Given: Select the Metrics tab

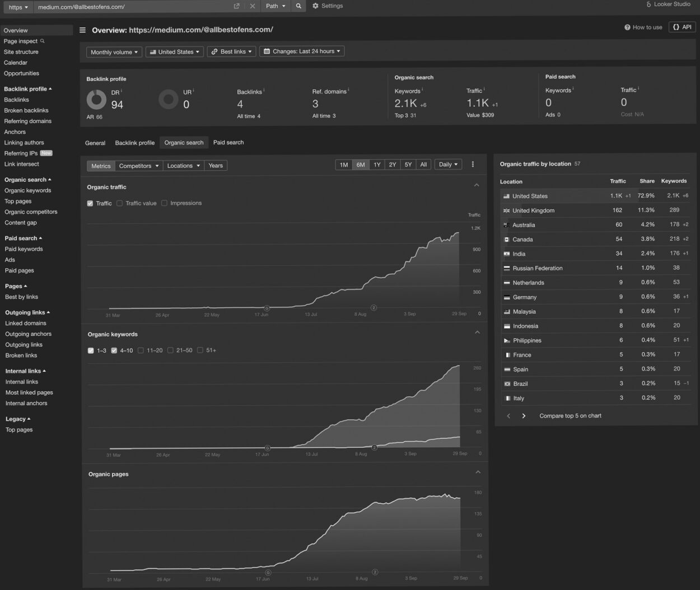Looking at the screenshot, I should click(x=101, y=166).
